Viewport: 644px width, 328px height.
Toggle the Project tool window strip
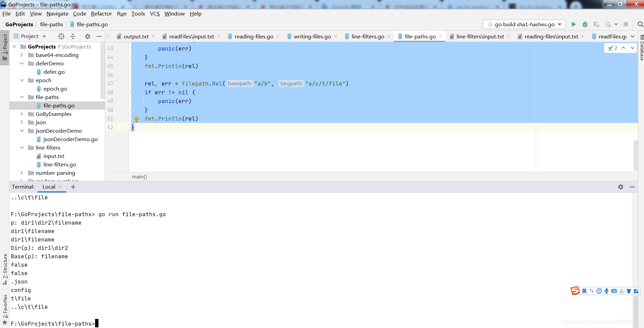tap(5, 47)
